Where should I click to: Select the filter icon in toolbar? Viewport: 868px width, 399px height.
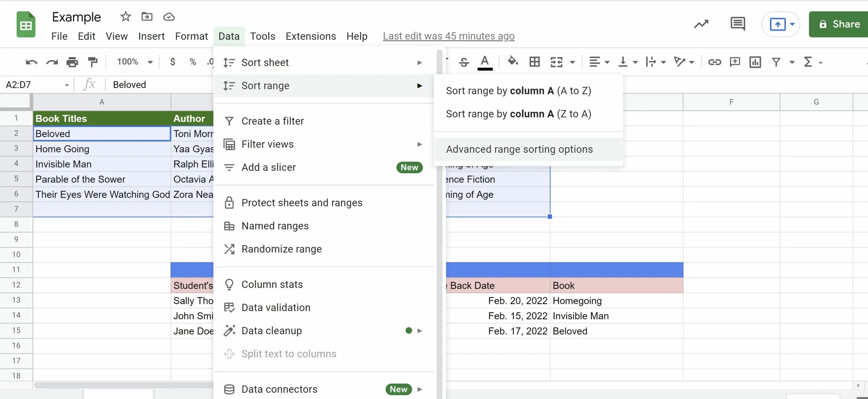click(776, 61)
